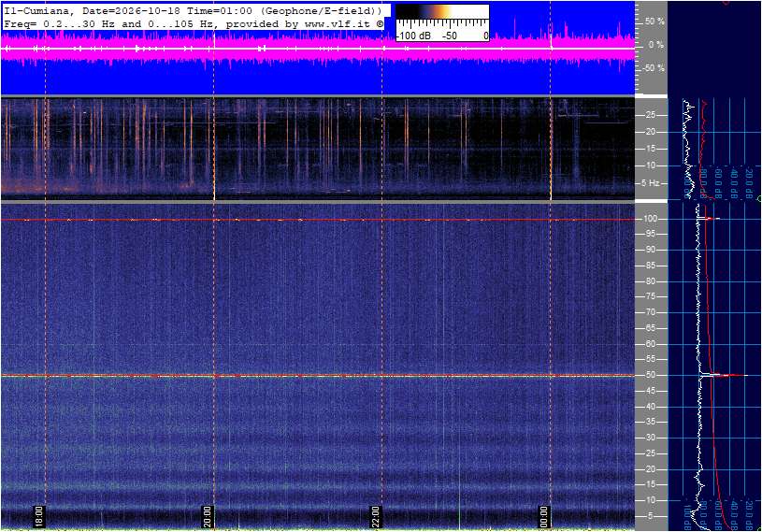Click the '25' label on the geophone axis
762x532 pixels.
point(650,115)
